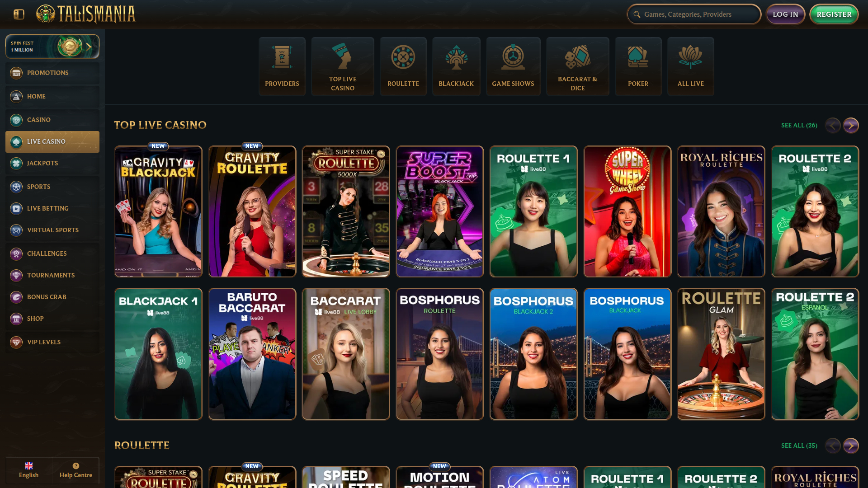Image resolution: width=868 pixels, height=488 pixels.
Task: Click the Register button
Action: [x=834, y=14]
